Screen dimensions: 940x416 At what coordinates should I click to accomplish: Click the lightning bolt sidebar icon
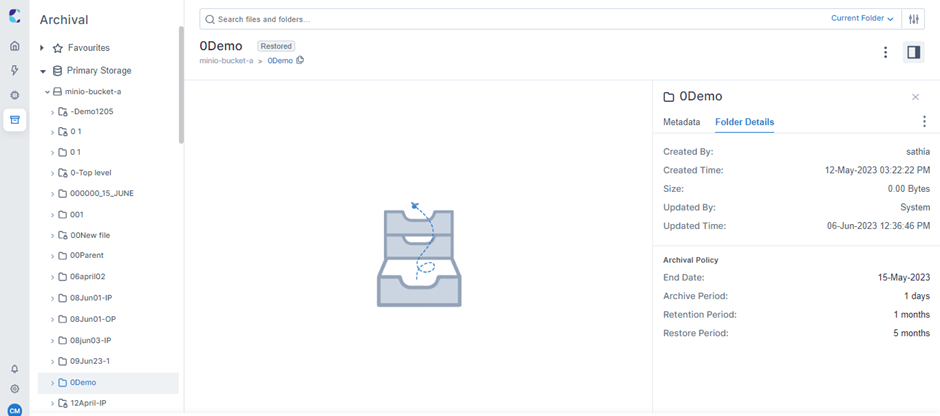click(x=15, y=70)
